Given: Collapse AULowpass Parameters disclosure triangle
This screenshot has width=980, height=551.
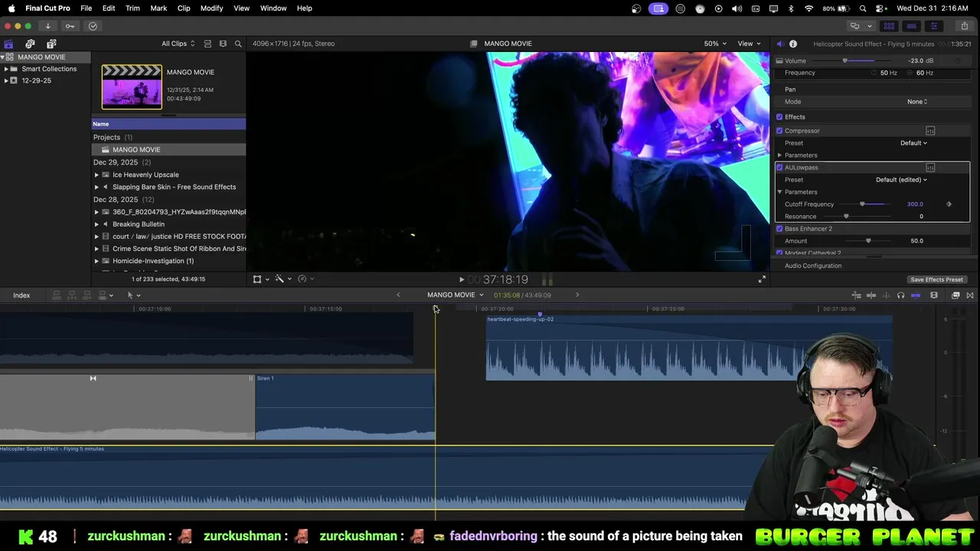Looking at the screenshot, I should [x=779, y=192].
